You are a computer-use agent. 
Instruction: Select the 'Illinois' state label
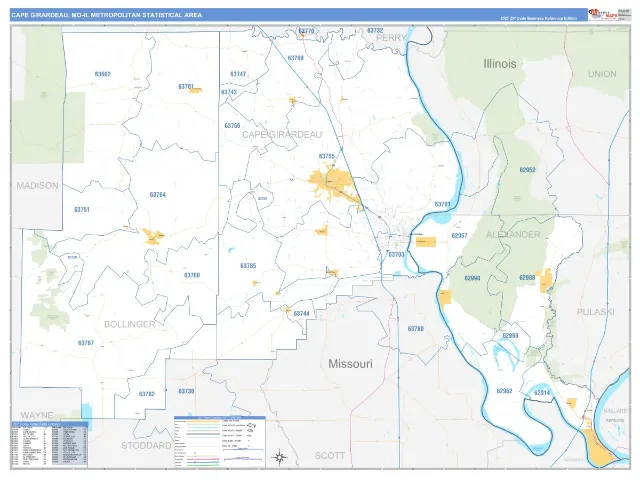(500, 64)
